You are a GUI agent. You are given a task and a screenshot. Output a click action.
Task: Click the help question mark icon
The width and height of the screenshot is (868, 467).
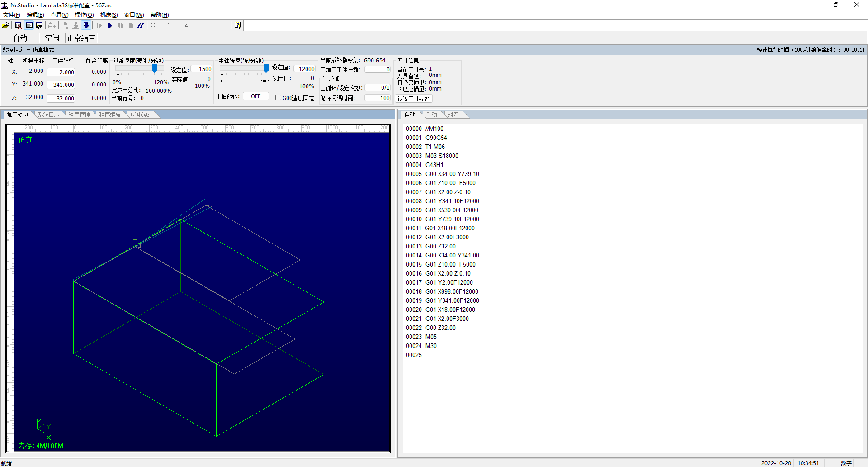tap(238, 25)
